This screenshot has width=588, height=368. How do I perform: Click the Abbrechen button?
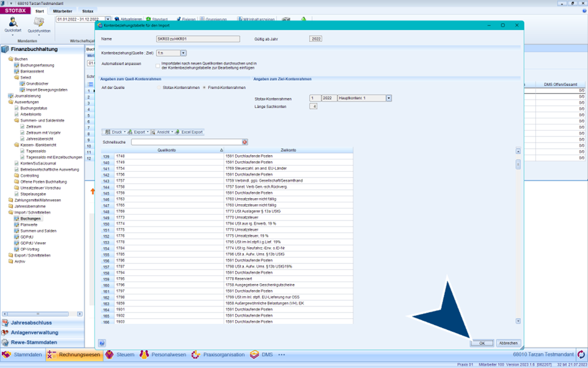pos(508,343)
